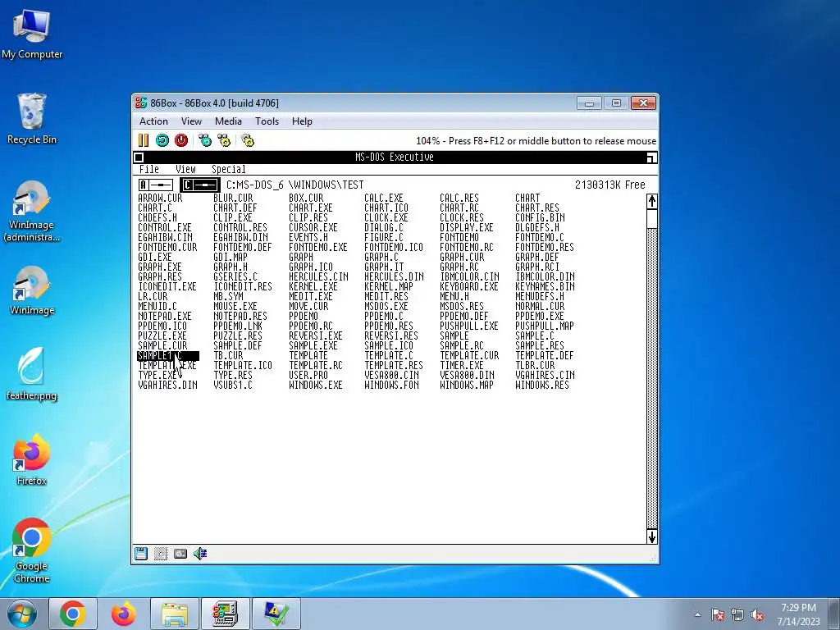Click the 86Box taskbar button
840x630 pixels.
[x=226, y=614]
